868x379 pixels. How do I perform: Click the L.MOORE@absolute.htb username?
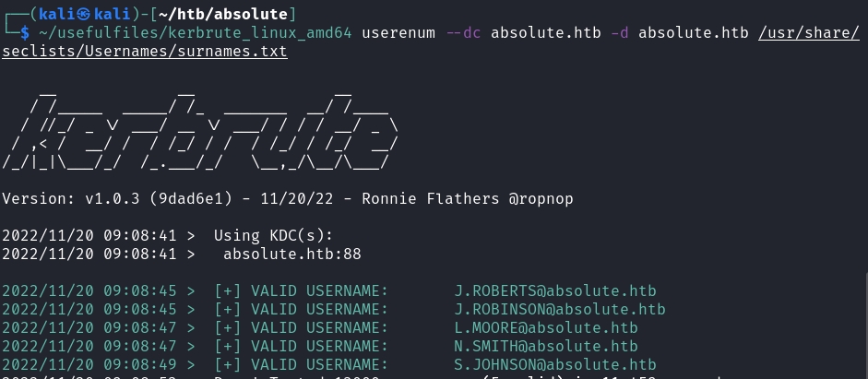545,328
